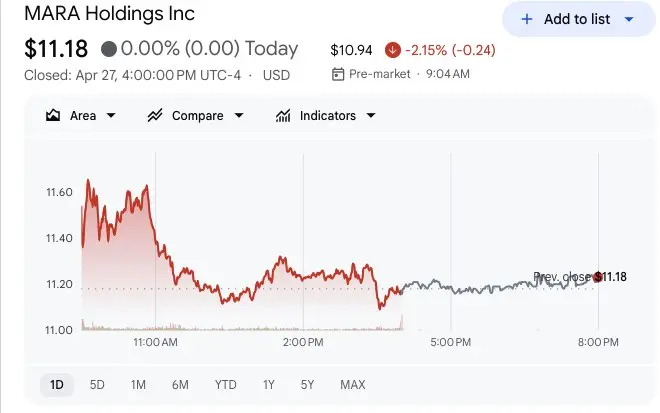Select the YTD time range
660x413 pixels.
click(225, 385)
